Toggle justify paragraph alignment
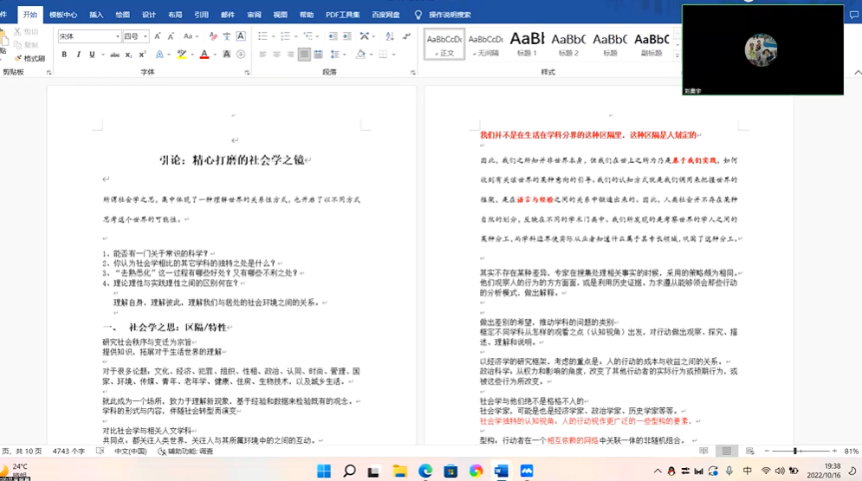This screenshot has width=862, height=481. point(304,54)
